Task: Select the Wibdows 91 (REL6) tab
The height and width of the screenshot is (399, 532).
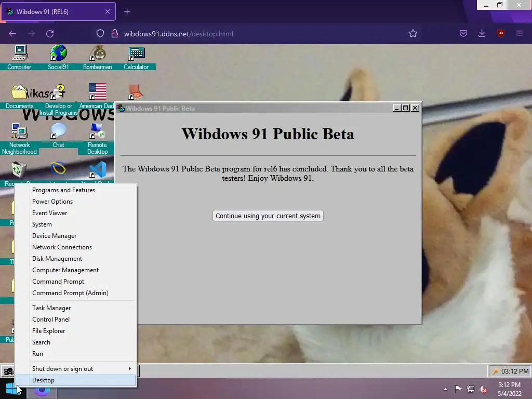Action: tap(58, 11)
